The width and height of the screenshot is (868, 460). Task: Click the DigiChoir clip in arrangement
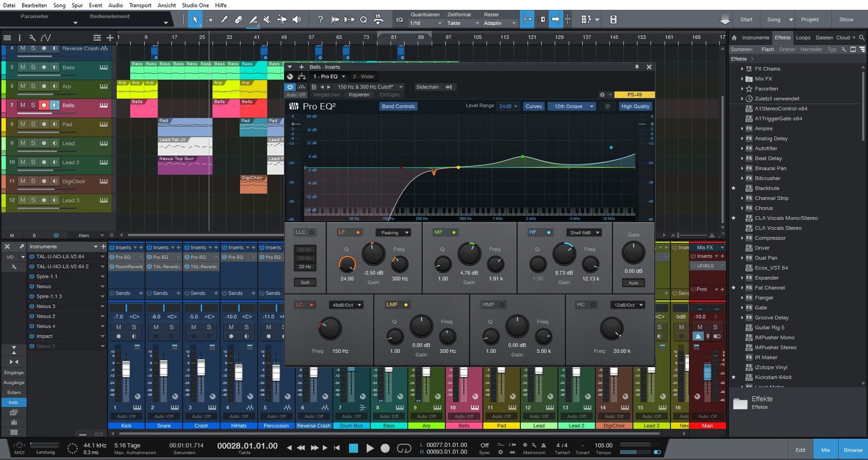pyautogui.click(x=254, y=184)
